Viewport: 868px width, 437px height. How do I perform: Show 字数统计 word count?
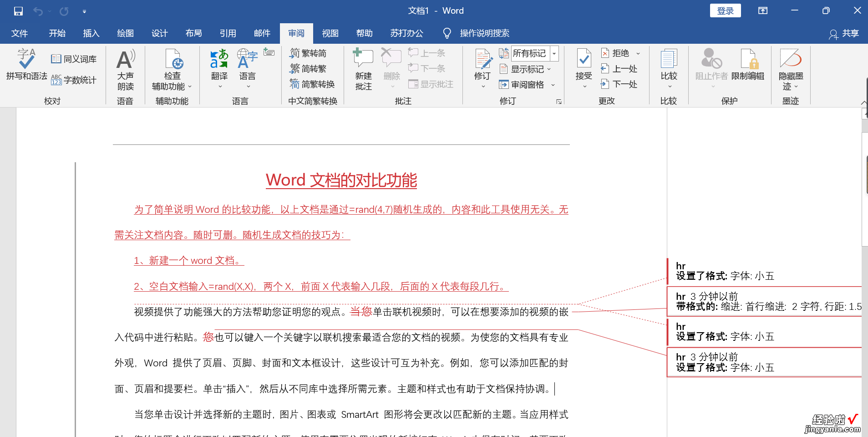(x=74, y=80)
